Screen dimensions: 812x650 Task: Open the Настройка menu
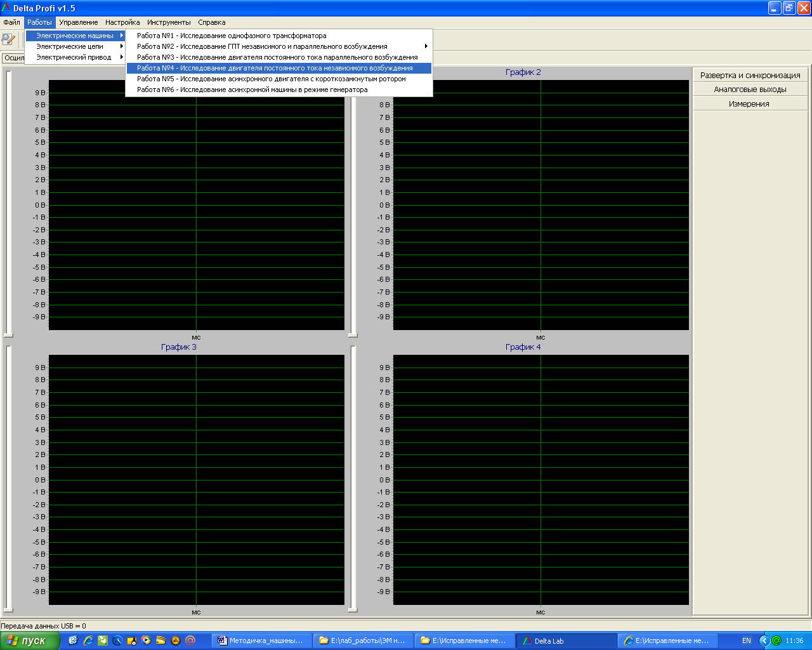click(122, 22)
